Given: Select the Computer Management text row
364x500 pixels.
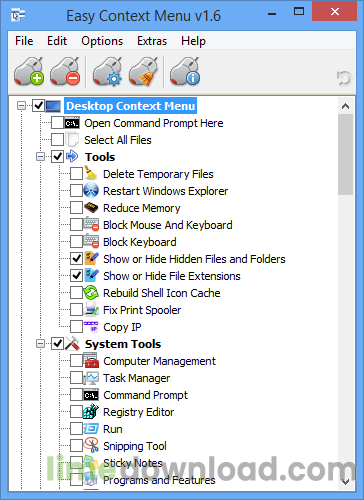Looking at the screenshot, I should pyautogui.click(x=159, y=361).
